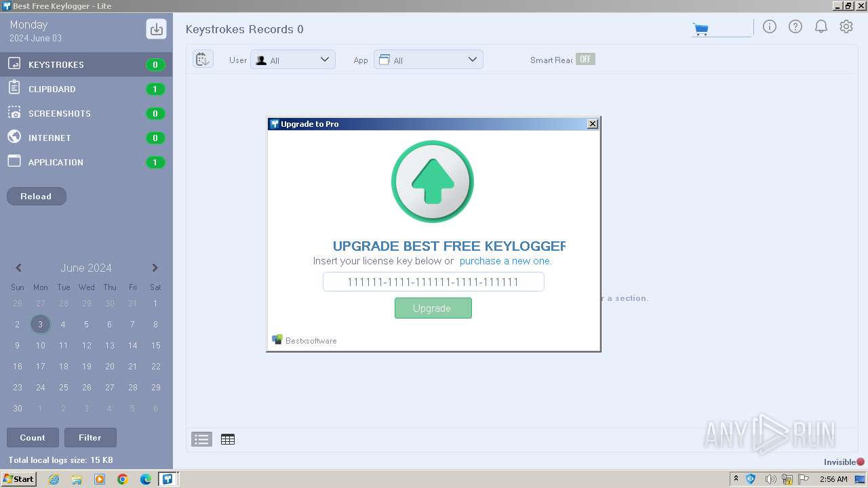The image size is (868, 488).
Task: Click the license key input field
Action: pyautogui.click(x=433, y=282)
